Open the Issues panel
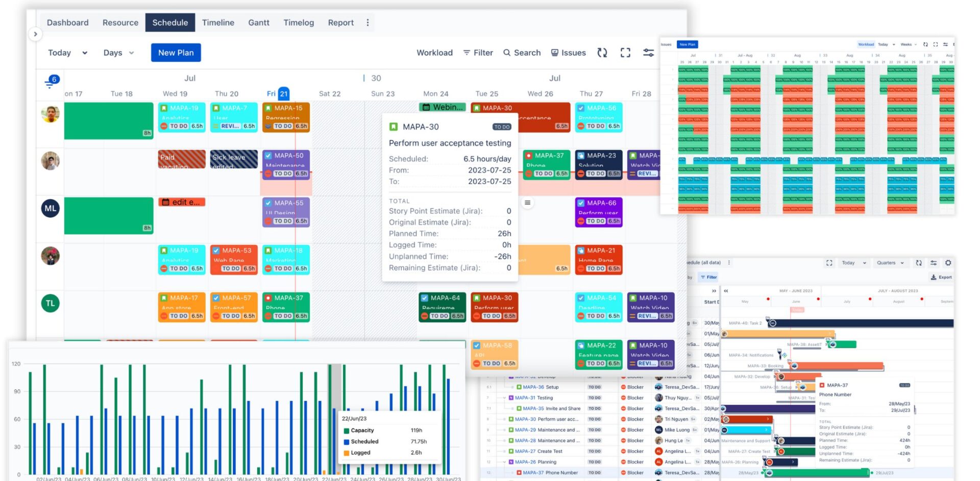 (568, 53)
